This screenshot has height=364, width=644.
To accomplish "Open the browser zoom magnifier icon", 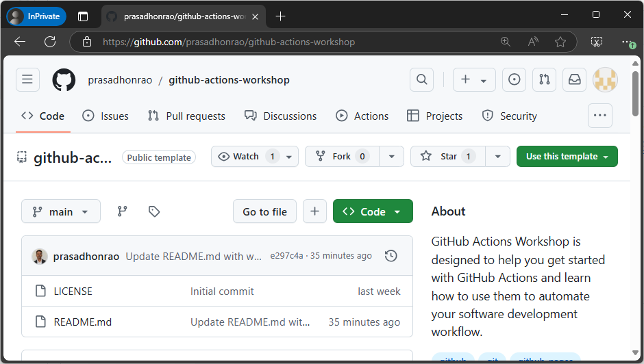I will tap(506, 42).
